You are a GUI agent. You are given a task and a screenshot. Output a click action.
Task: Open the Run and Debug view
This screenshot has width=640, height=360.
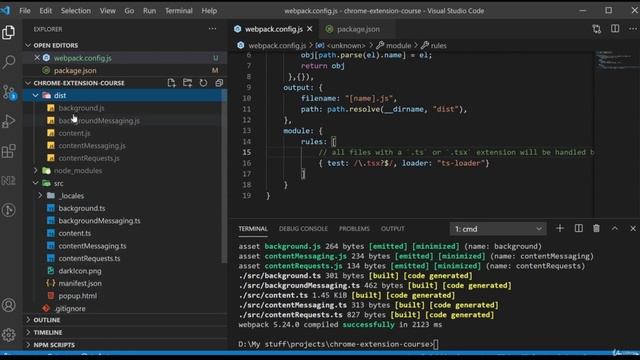tap(9, 121)
